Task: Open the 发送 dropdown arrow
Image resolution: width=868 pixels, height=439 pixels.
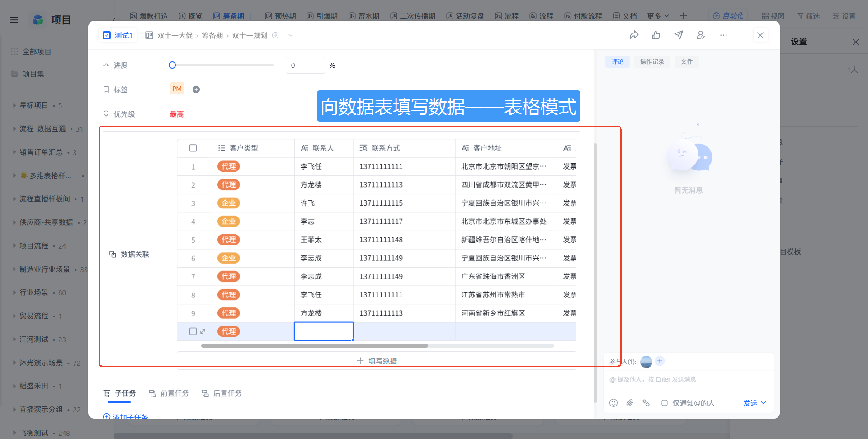Action: pyautogui.click(x=764, y=403)
